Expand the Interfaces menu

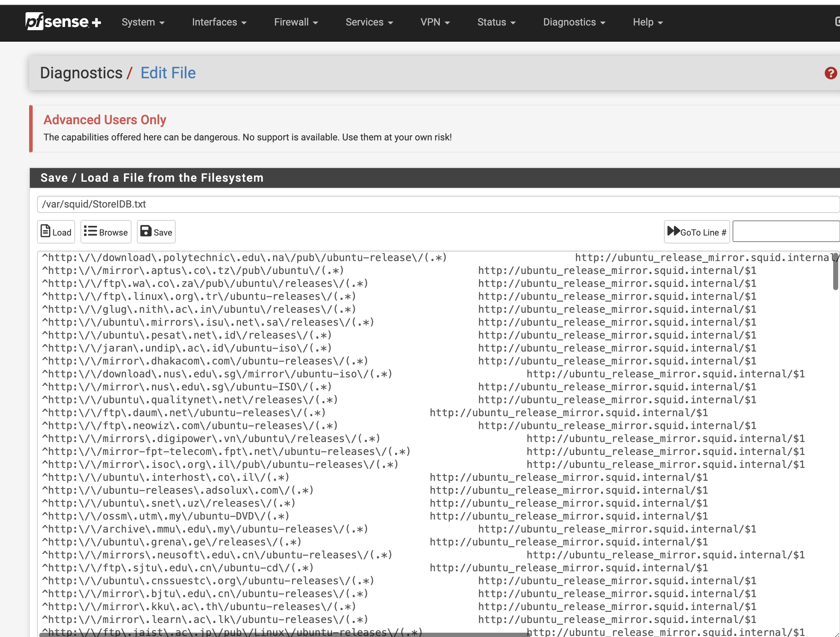tap(219, 22)
